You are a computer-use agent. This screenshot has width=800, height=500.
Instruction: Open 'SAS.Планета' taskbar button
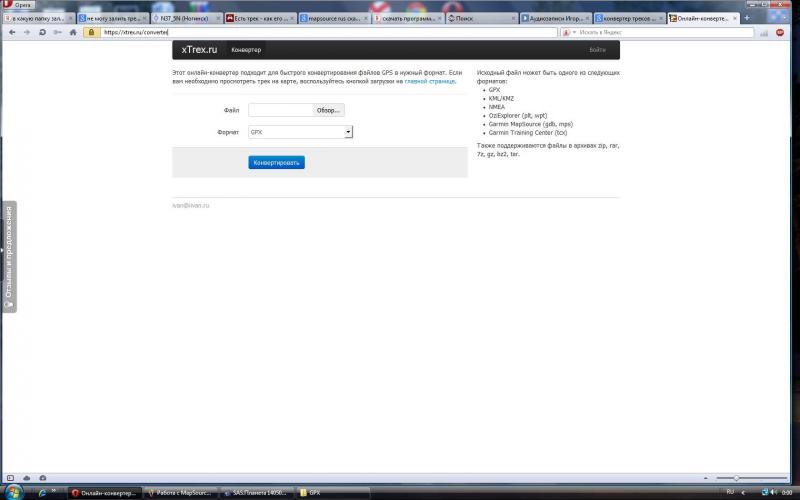point(256,493)
